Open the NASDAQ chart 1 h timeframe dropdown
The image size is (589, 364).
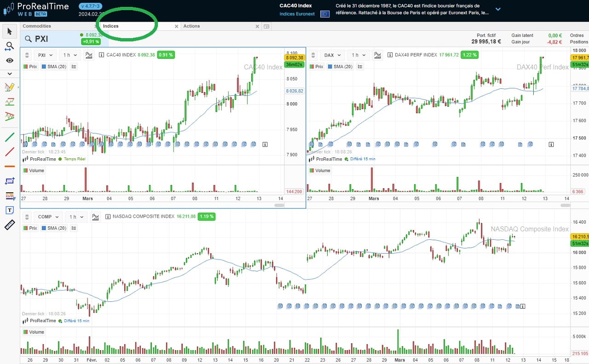(76, 217)
